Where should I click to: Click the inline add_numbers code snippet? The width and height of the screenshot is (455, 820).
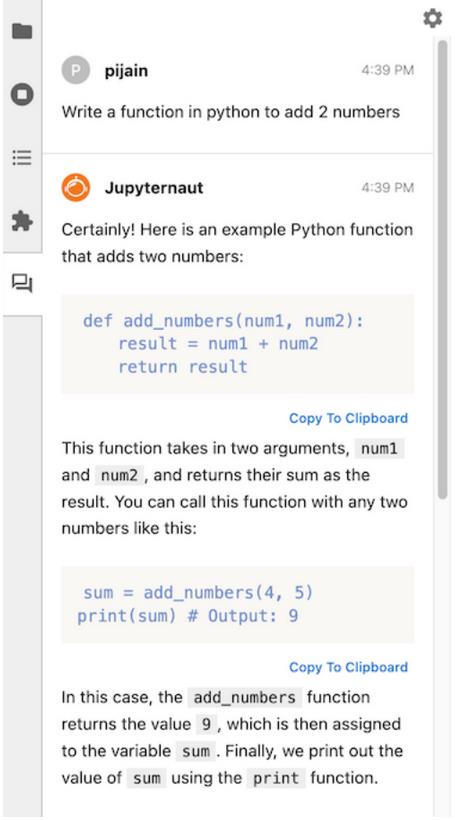coord(244,698)
